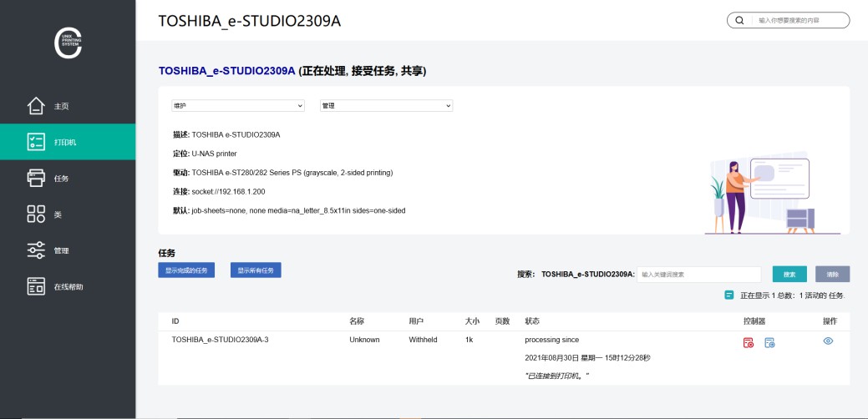Click the 页数 column header
This screenshot has height=419, width=868.
(502, 321)
